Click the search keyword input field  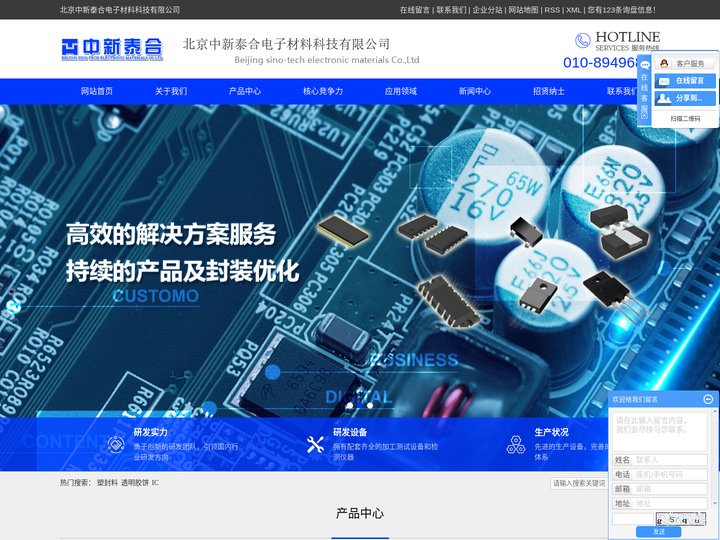(x=579, y=483)
